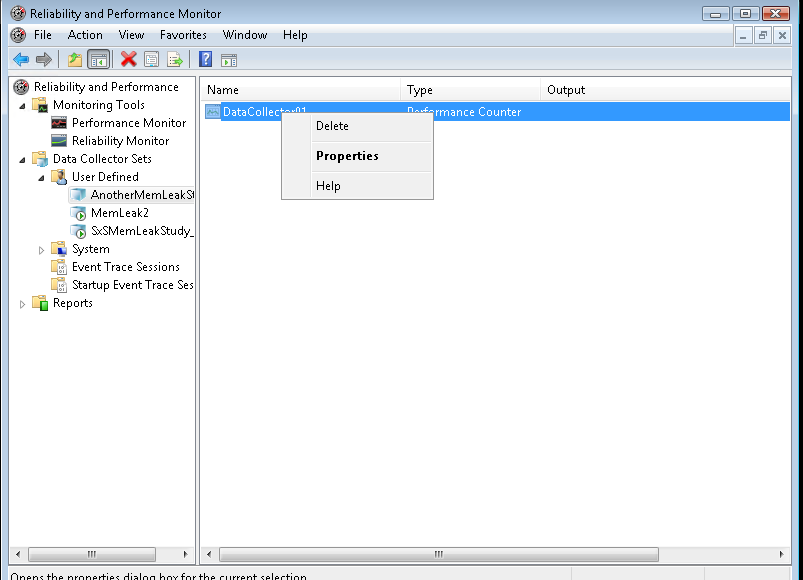Screen dimensions: 803x580
Task: Collapse the Monitoring Tools tree node
Action: coord(23,105)
